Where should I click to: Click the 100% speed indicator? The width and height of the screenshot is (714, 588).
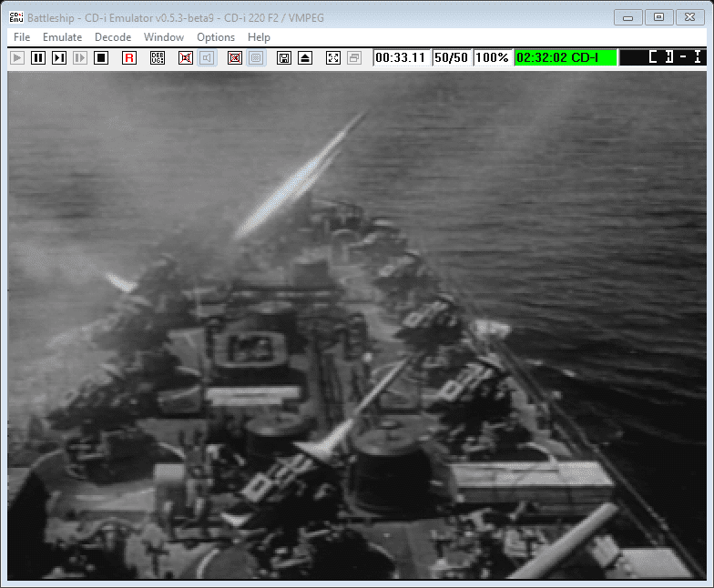[x=492, y=57]
